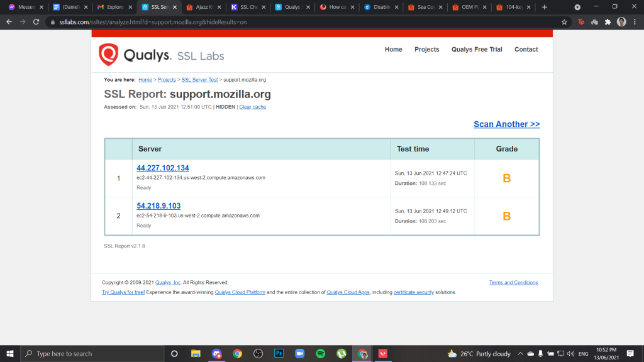The width and height of the screenshot is (644, 362).
Task: Click Cortana circle icon in taskbar
Action: [x=174, y=353]
